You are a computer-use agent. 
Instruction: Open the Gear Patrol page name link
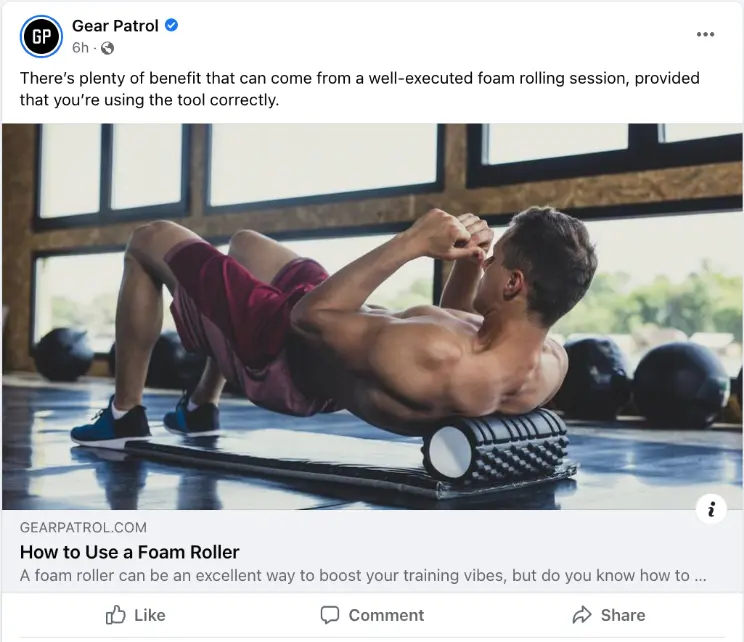click(115, 26)
